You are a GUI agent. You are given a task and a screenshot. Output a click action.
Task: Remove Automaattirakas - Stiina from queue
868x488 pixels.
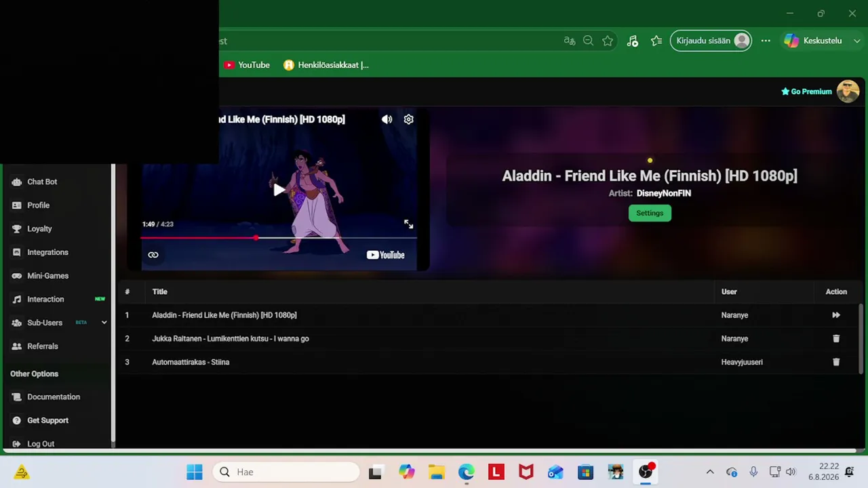tap(836, 362)
